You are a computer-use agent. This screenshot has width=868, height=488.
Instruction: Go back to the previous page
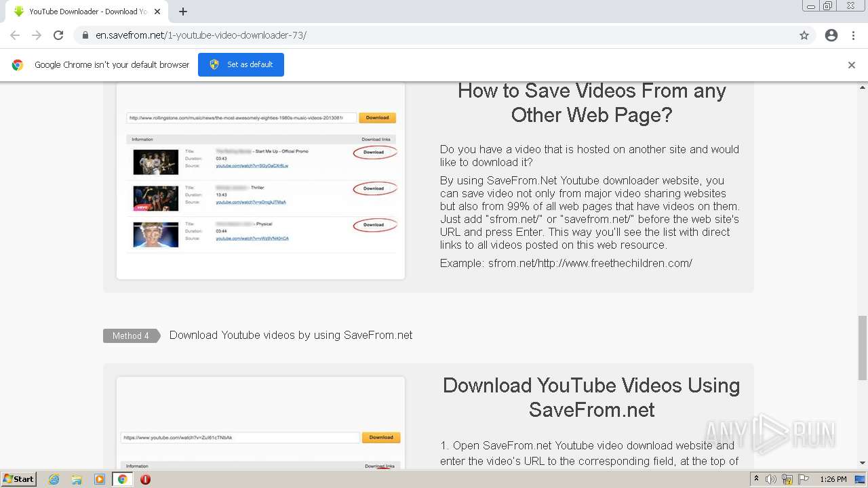coord(15,35)
